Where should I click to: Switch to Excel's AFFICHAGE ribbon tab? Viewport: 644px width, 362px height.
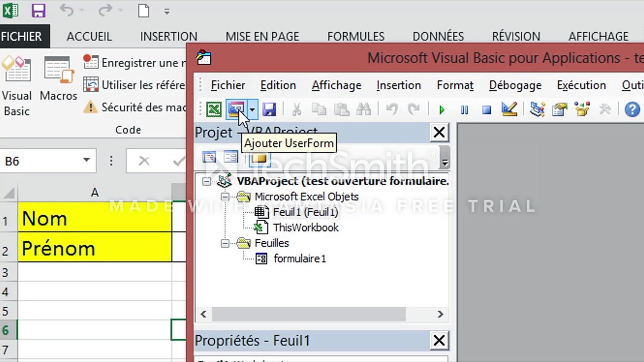click(598, 37)
